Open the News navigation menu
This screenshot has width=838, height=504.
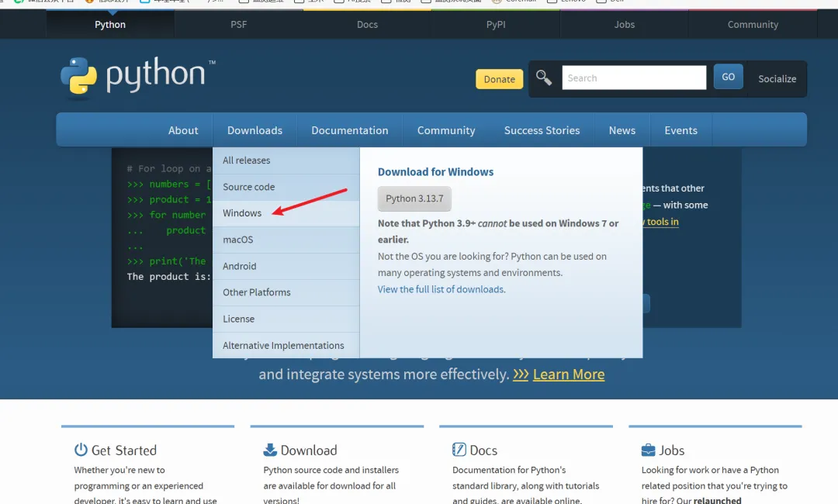622,130
